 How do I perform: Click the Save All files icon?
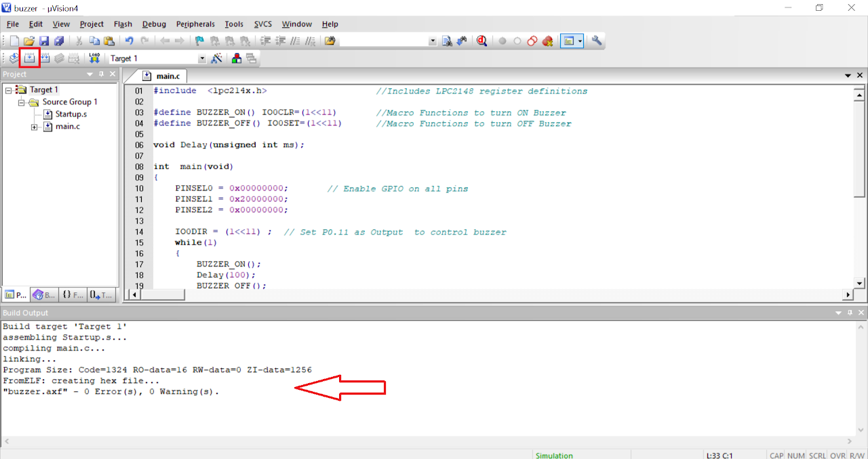59,41
